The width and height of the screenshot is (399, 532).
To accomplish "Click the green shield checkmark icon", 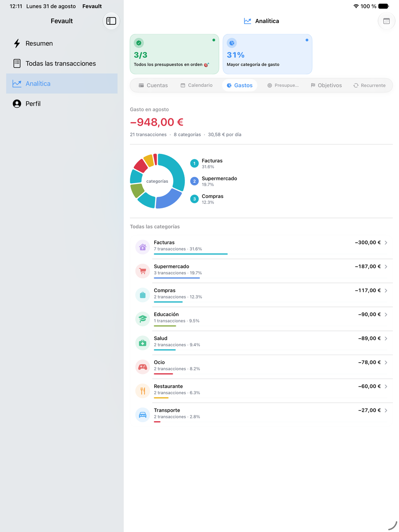I will [139, 43].
